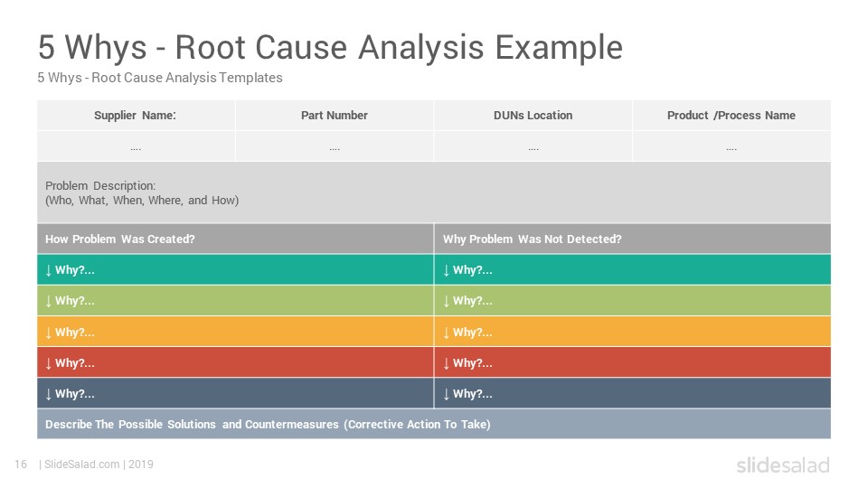The image size is (868, 488).
Task: Click the slidesalad logo at bottom right
Action: point(783,465)
